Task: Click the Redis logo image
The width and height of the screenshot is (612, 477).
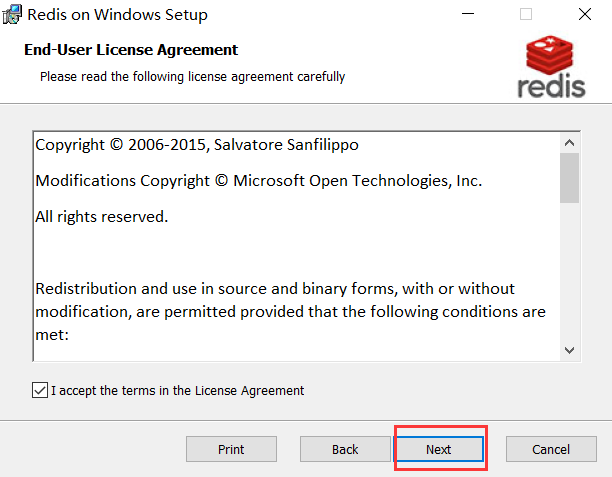Action: point(551,66)
